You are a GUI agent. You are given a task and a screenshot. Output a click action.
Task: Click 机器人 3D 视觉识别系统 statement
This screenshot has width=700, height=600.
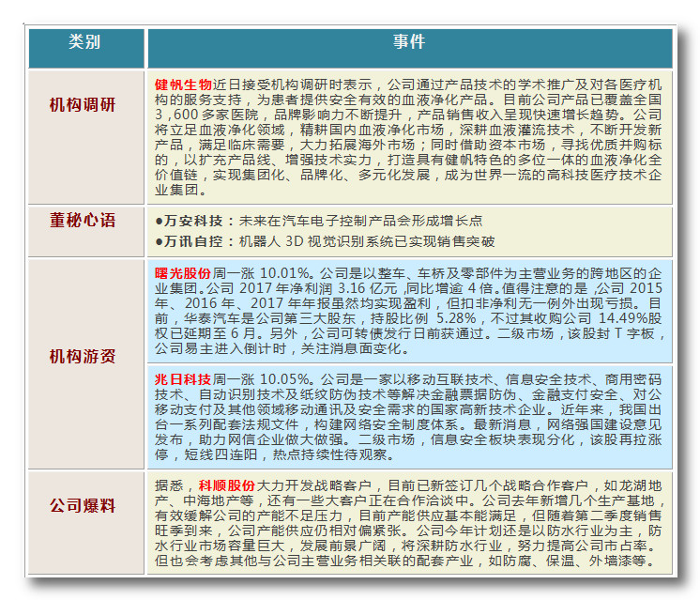tap(312, 241)
